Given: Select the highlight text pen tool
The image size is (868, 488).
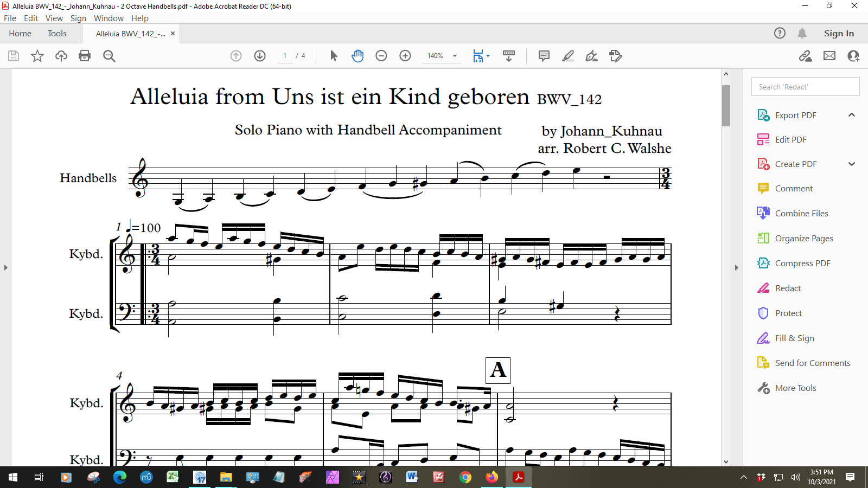Looking at the screenshot, I should click(568, 56).
